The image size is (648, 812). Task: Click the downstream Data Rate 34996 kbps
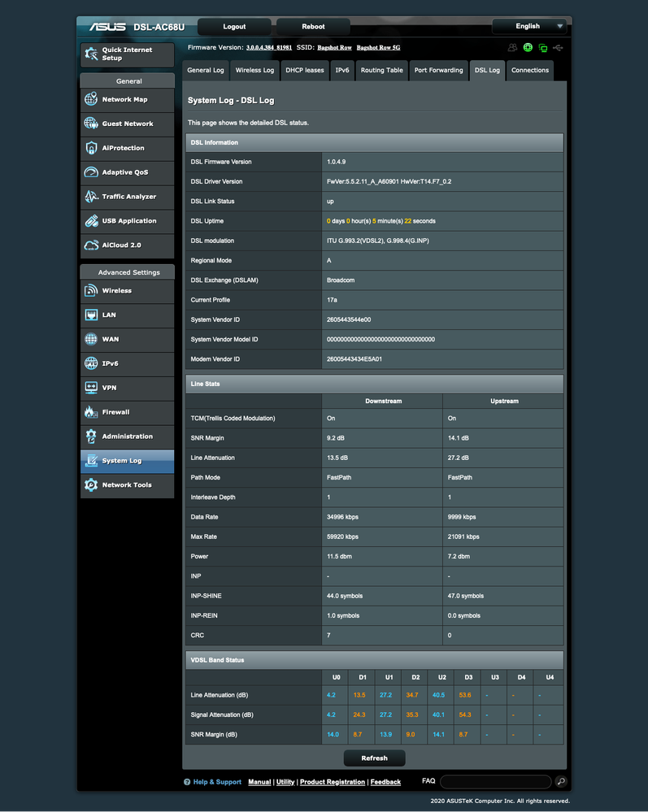pos(342,517)
